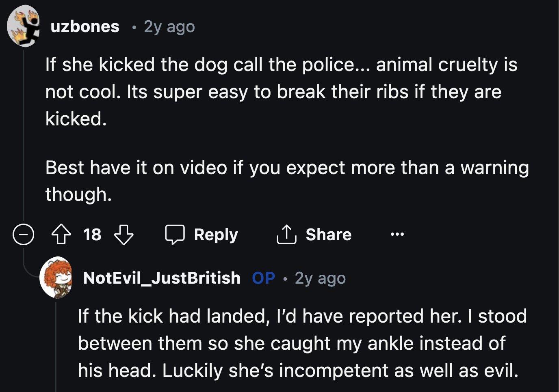Visit the NotEvil_JustBritish username link

pos(162,278)
